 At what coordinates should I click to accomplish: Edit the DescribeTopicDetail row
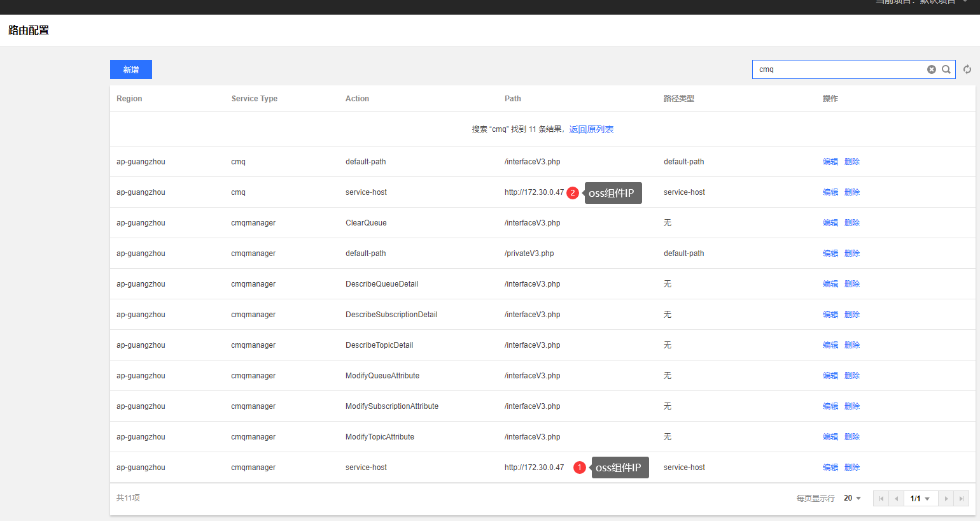tap(830, 345)
